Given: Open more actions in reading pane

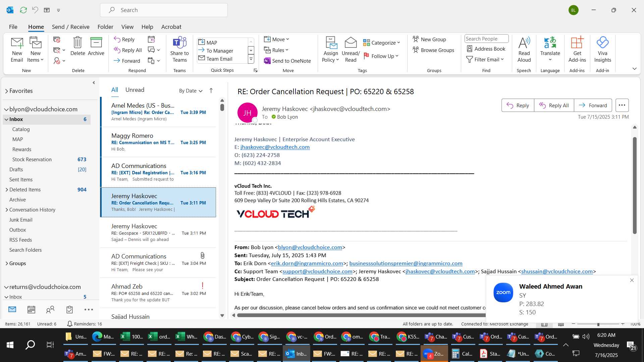Looking at the screenshot, I should click(x=622, y=105).
